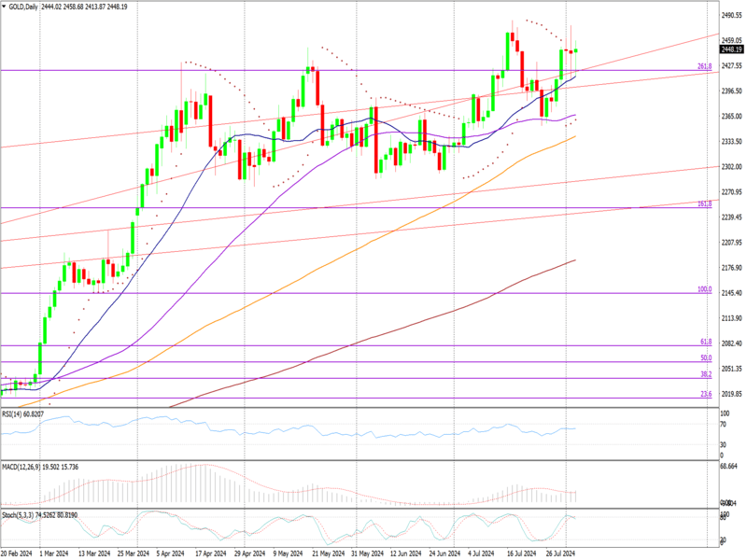Screen dimensions: 747x560
Task: Click the 2302.00 price on the scale
Action: pos(732,166)
